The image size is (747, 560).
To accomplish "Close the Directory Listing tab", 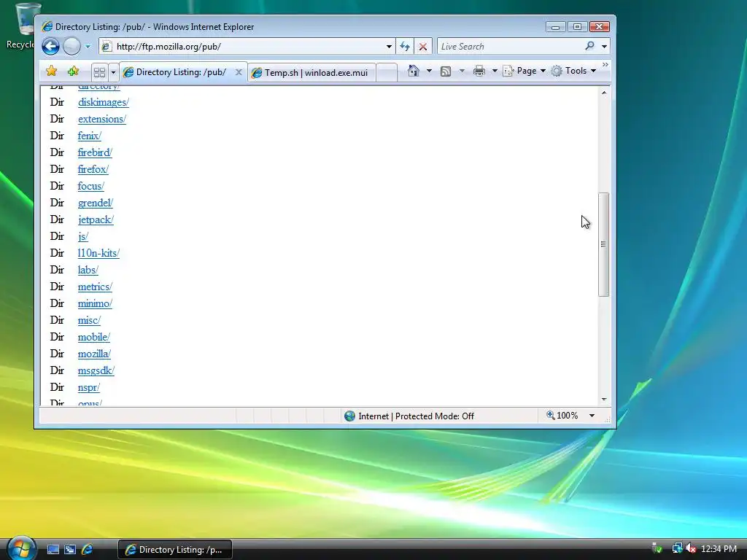I will (239, 72).
